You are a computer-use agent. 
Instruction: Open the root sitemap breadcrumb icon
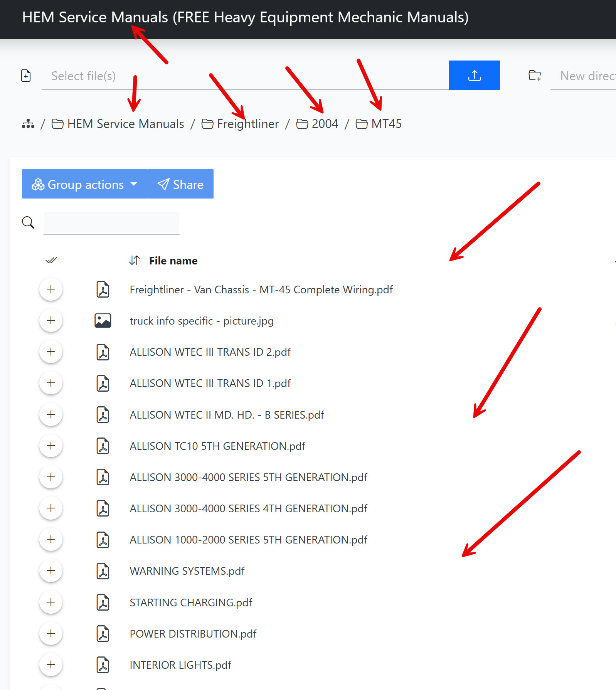point(28,124)
